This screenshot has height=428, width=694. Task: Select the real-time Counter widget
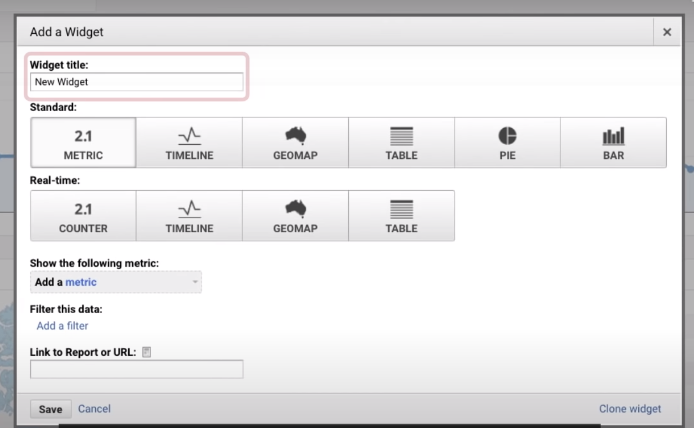coord(83,216)
